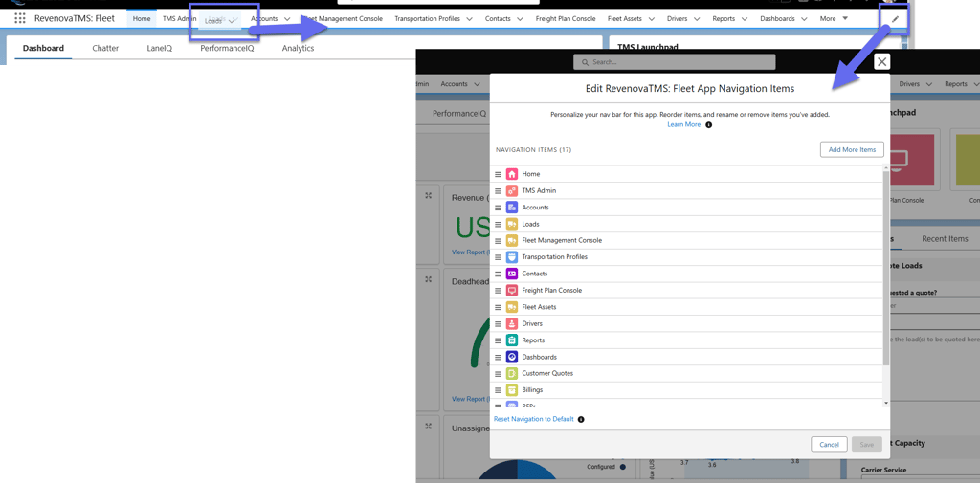This screenshot has height=483, width=980.
Task: Click info icon next to Reset Navigation
Action: point(581,419)
